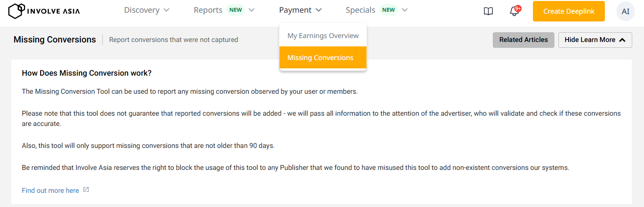Follow the Find out more here link
Viewport: 644px width, 207px height.
coord(50,190)
